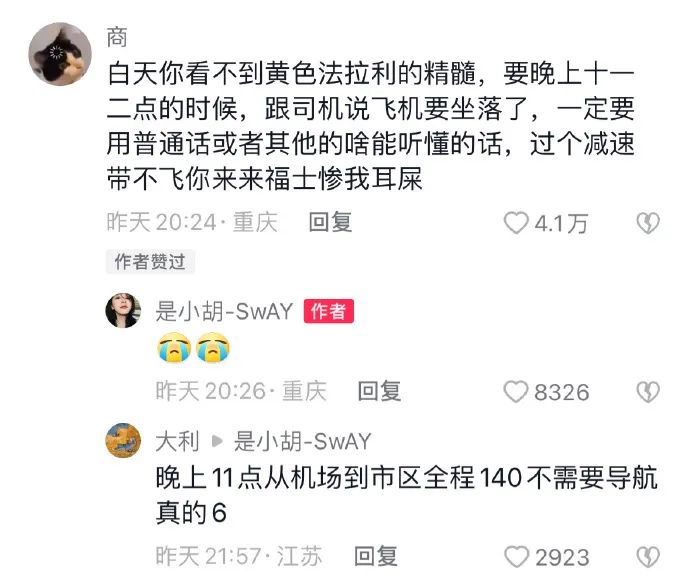Like 大利's reply with 2923 likes
690x582 pixels.
(516, 557)
